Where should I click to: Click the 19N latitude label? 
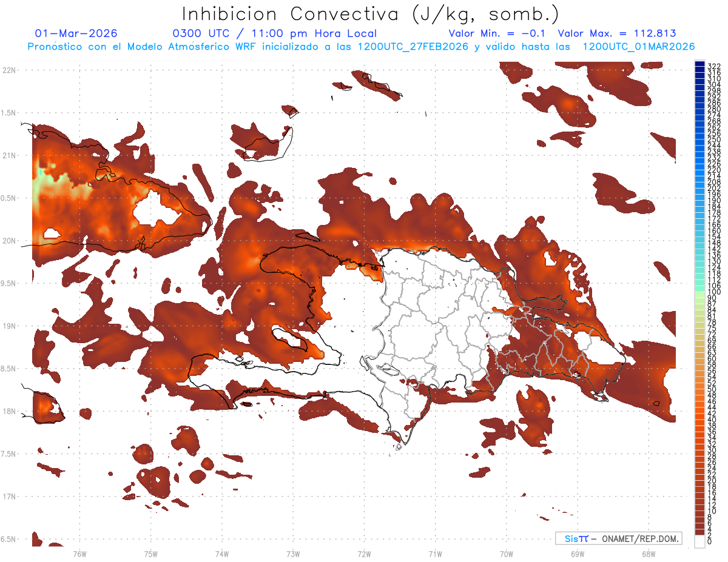tap(9, 326)
